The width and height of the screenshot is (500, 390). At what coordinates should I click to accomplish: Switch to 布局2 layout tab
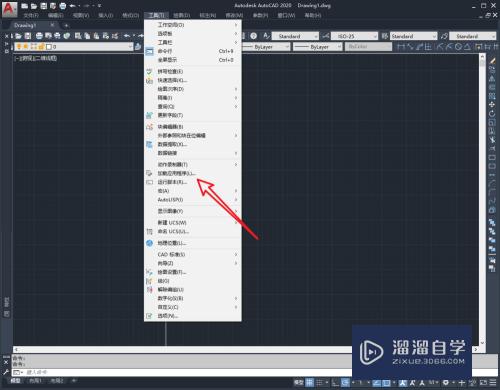point(57,381)
